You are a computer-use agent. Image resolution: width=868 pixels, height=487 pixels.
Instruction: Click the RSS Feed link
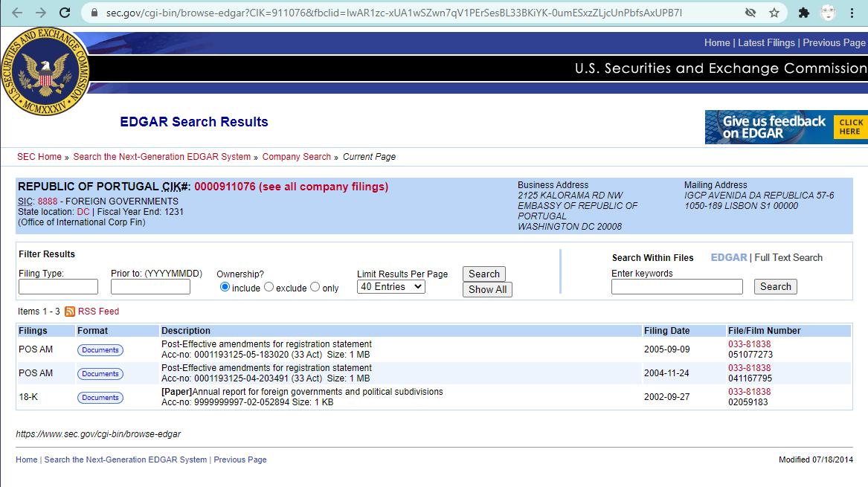coord(98,312)
